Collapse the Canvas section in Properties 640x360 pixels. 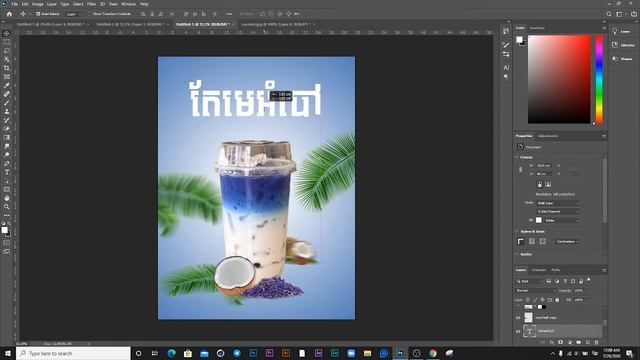517,157
